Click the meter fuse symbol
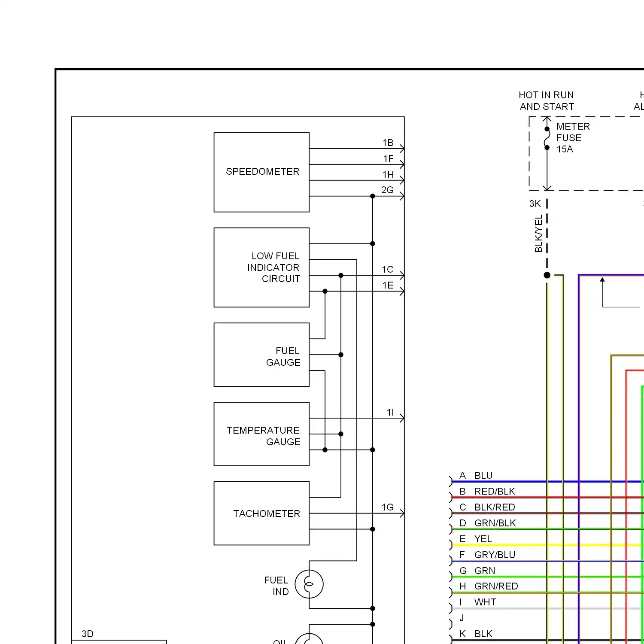 (x=547, y=138)
